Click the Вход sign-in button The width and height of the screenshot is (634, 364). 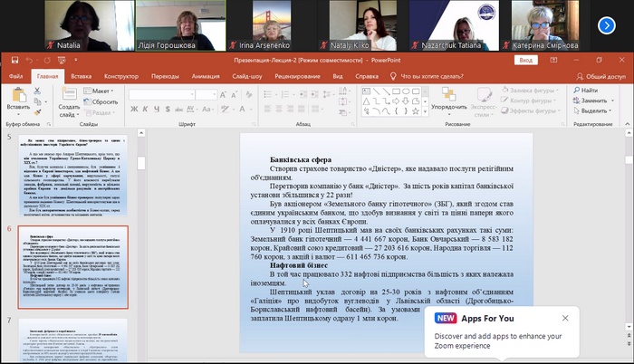click(524, 61)
